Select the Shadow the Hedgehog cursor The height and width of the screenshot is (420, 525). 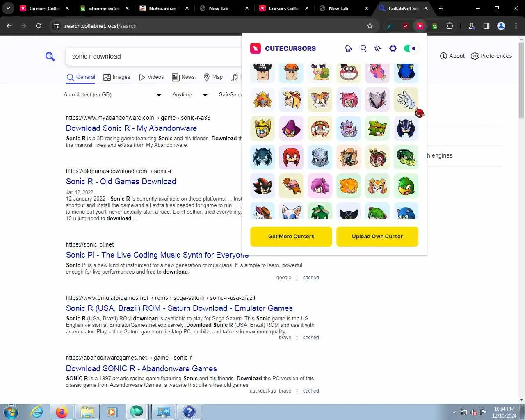coord(262,186)
